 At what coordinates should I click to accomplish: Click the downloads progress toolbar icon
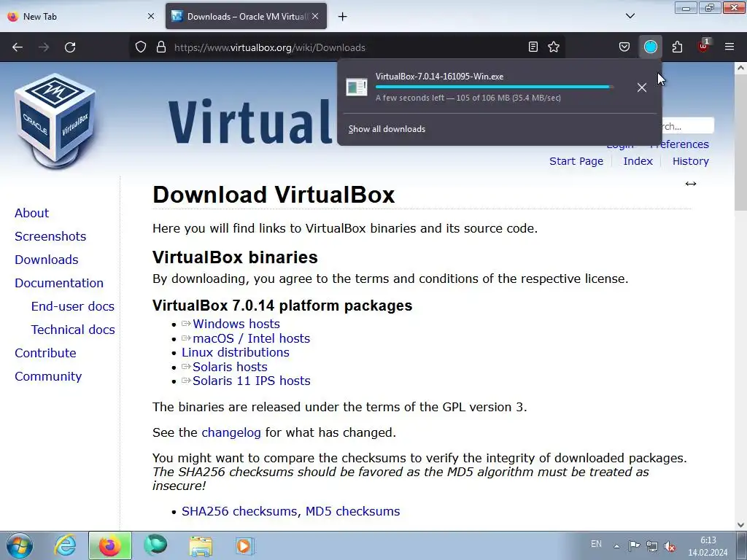click(650, 47)
